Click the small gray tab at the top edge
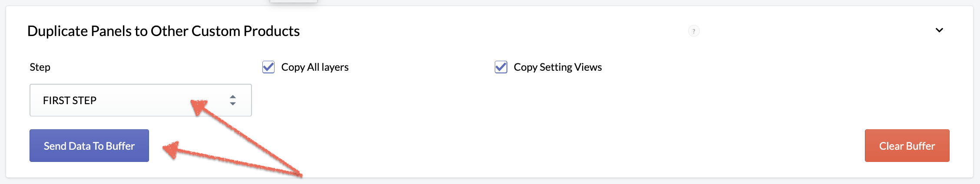The image size is (980, 184). tap(294, 1)
